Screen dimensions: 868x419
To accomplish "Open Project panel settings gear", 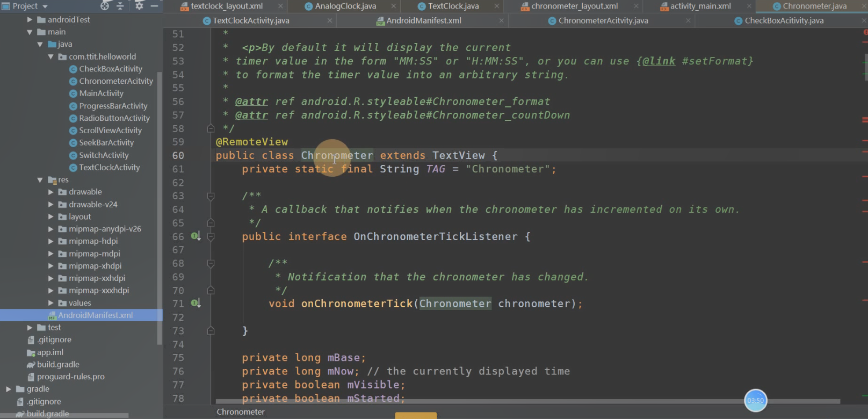I will coord(139,6).
